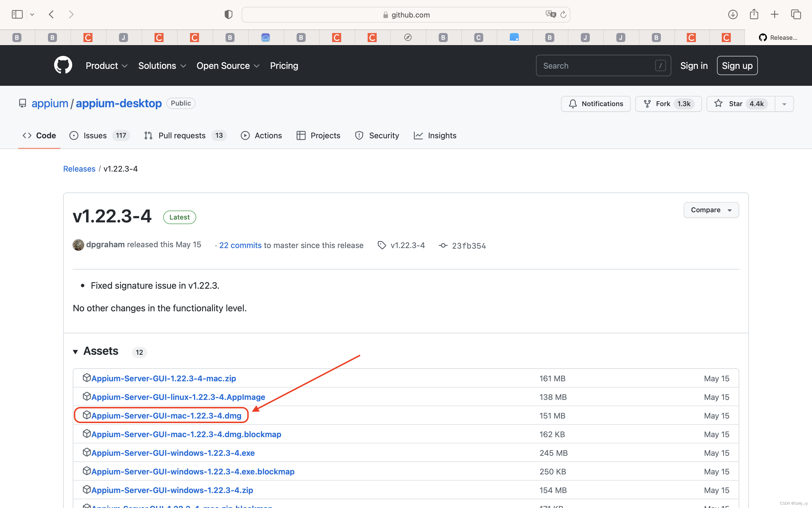Toggle the Safari sidebar button
812x508 pixels.
click(17, 14)
